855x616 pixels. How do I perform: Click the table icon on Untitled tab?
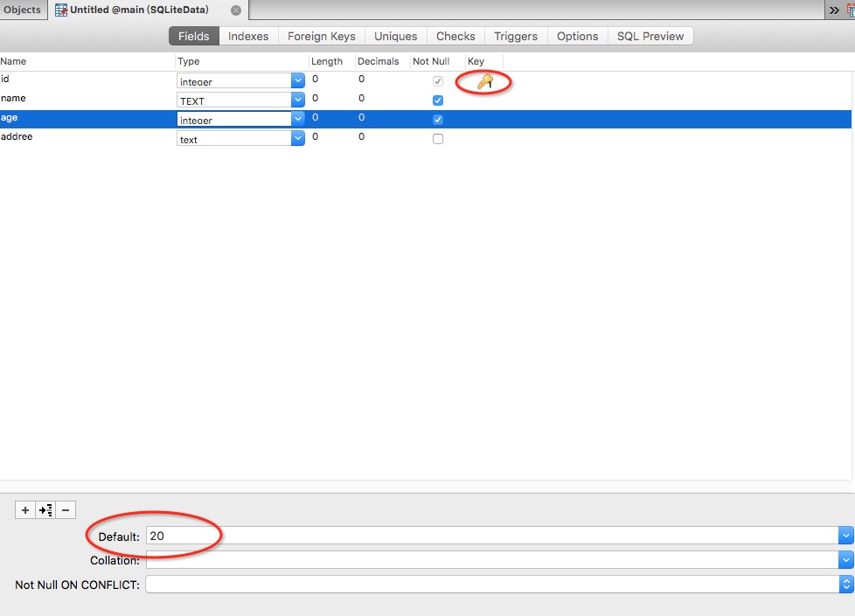[61, 10]
